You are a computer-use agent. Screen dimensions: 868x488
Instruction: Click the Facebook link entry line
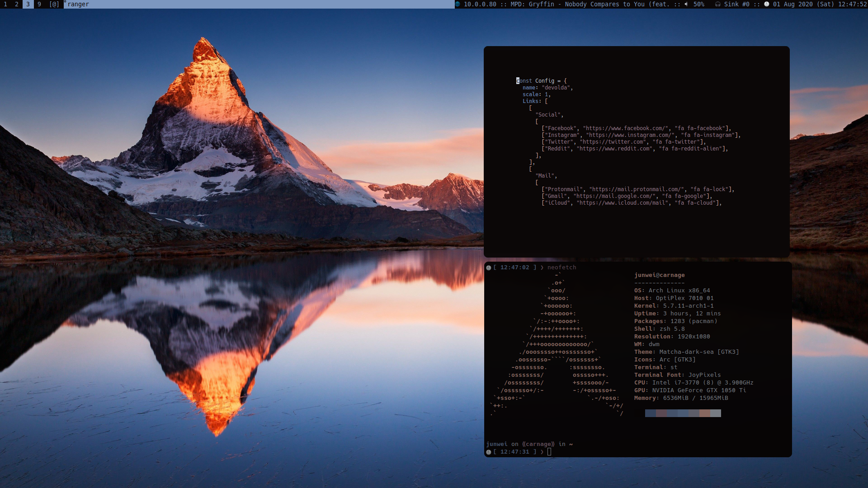tap(636, 128)
